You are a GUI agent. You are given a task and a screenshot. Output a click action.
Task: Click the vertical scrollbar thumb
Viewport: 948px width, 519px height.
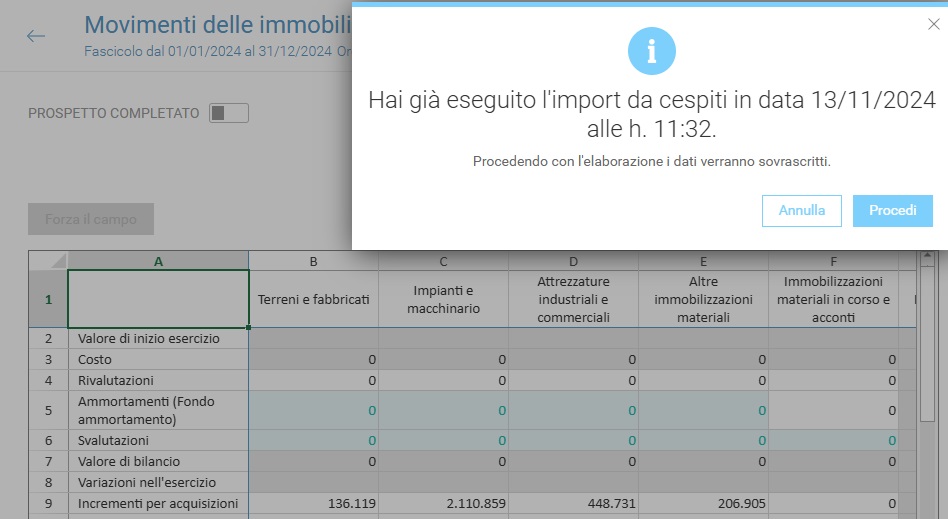[927, 344]
